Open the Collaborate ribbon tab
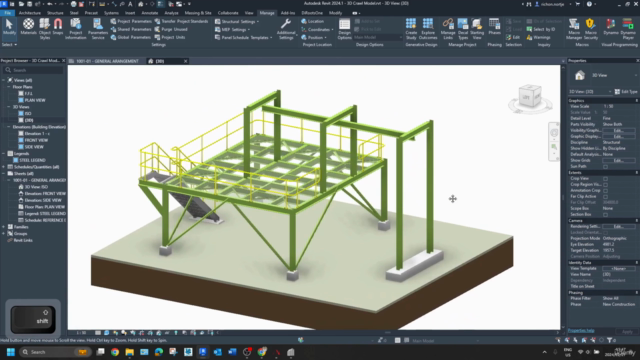This screenshot has width=640, height=360. pyautogui.click(x=228, y=13)
